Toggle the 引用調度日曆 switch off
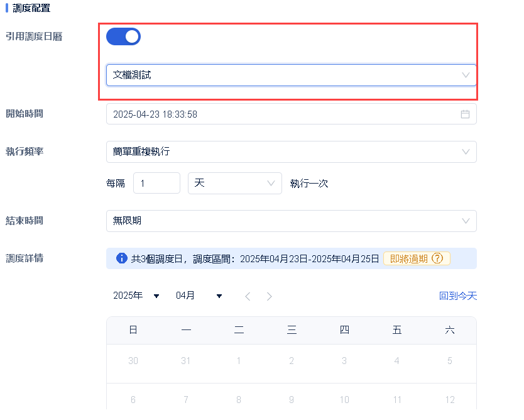This screenshot has width=524, height=420. coord(123,36)
